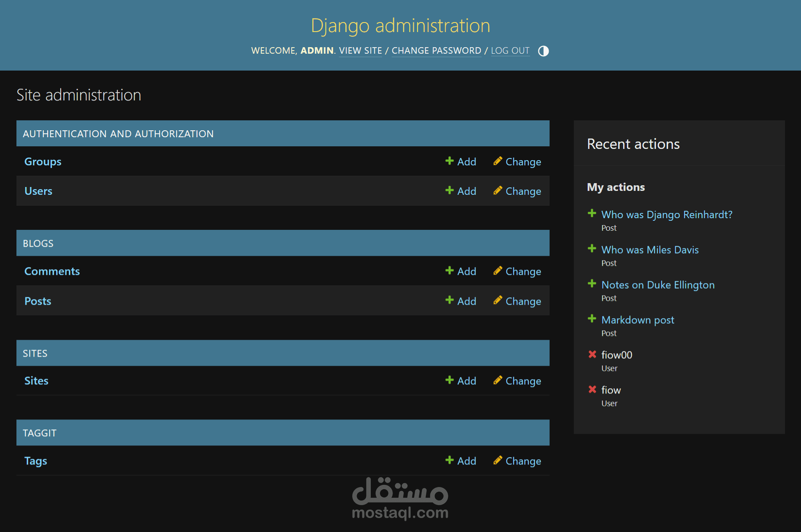Click Change text link for Users

pos(524,191)
